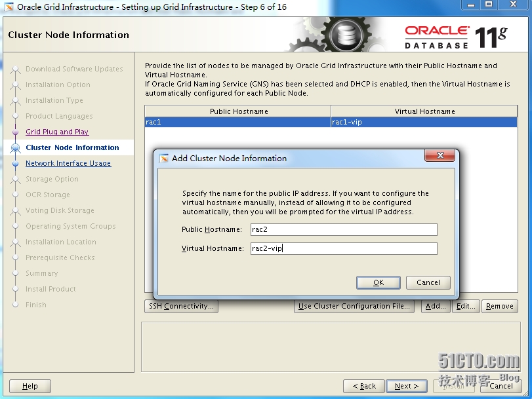Viewport: 532px width, 399px height.
Task: Click Prerequisite Checks step
Action: click(x=60, y=257)
